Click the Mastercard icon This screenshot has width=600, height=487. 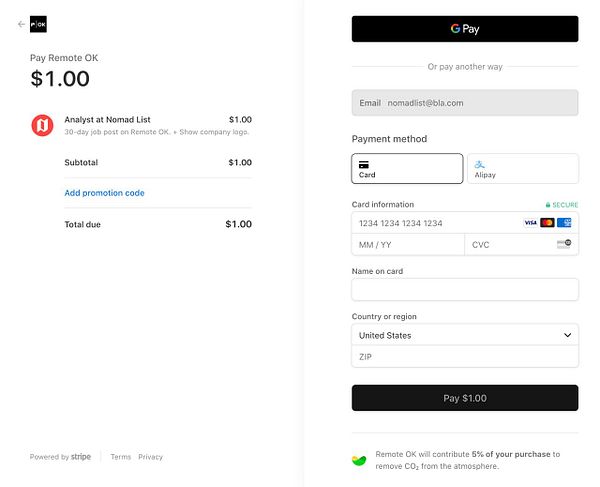547,223
